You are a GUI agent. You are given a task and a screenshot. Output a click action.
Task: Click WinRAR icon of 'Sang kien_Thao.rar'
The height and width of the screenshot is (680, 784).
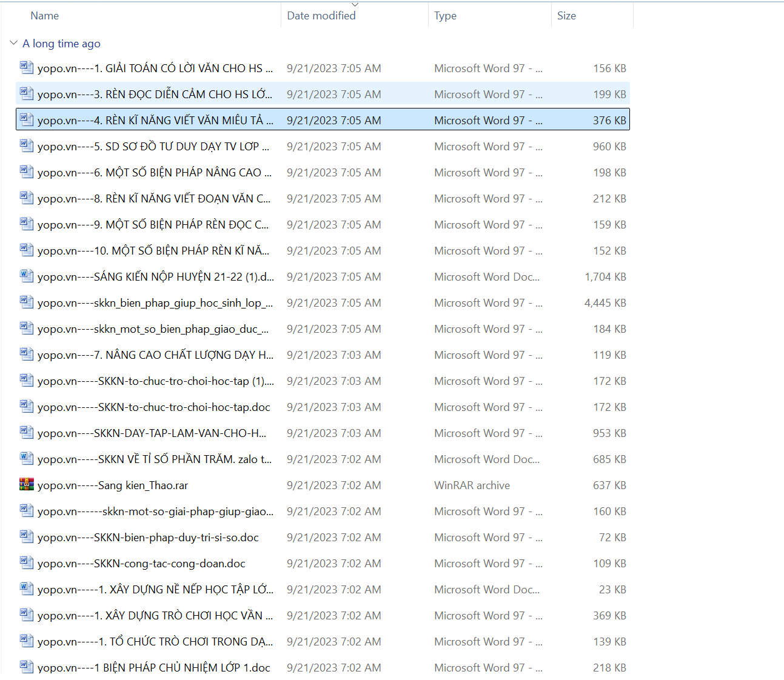[26, 484]
